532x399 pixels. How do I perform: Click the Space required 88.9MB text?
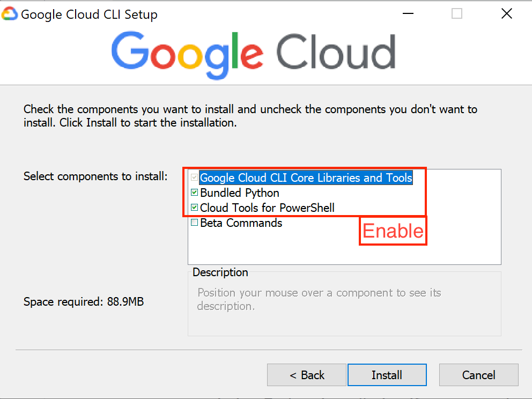pyautogui.click(x=84, y=302)
